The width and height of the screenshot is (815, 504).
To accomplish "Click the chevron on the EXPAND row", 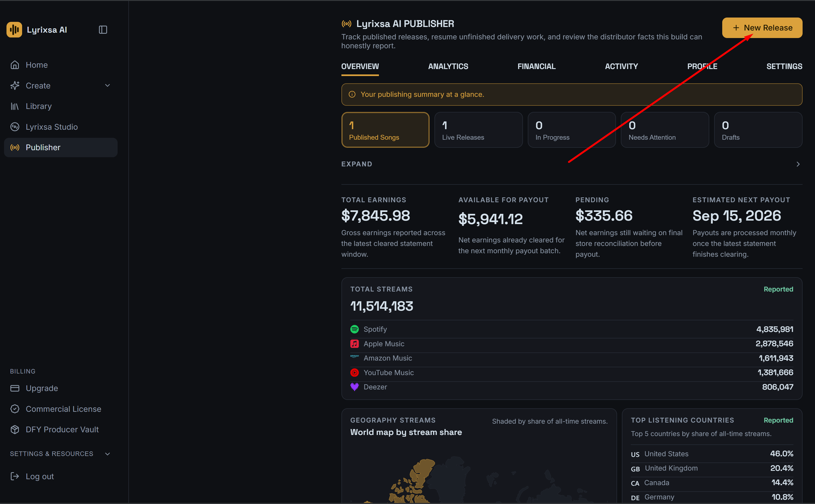I will point(798,164).
